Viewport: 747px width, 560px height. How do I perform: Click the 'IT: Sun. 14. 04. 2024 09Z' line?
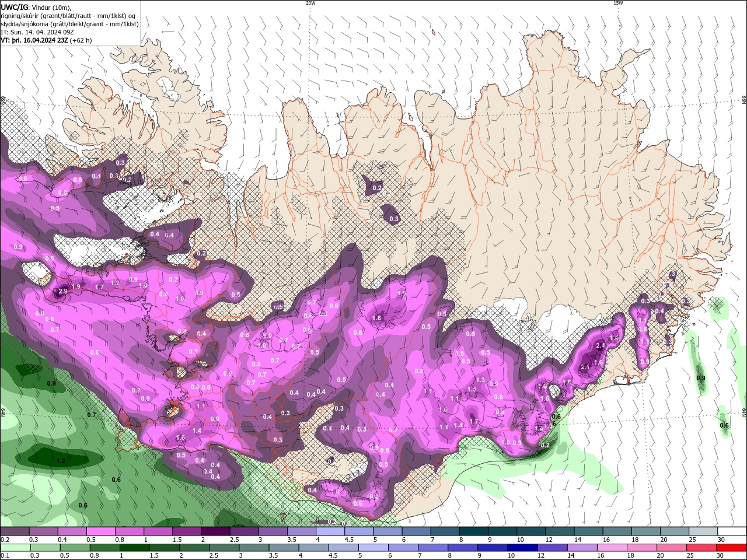pyautogui.click(x=39, y=32)
